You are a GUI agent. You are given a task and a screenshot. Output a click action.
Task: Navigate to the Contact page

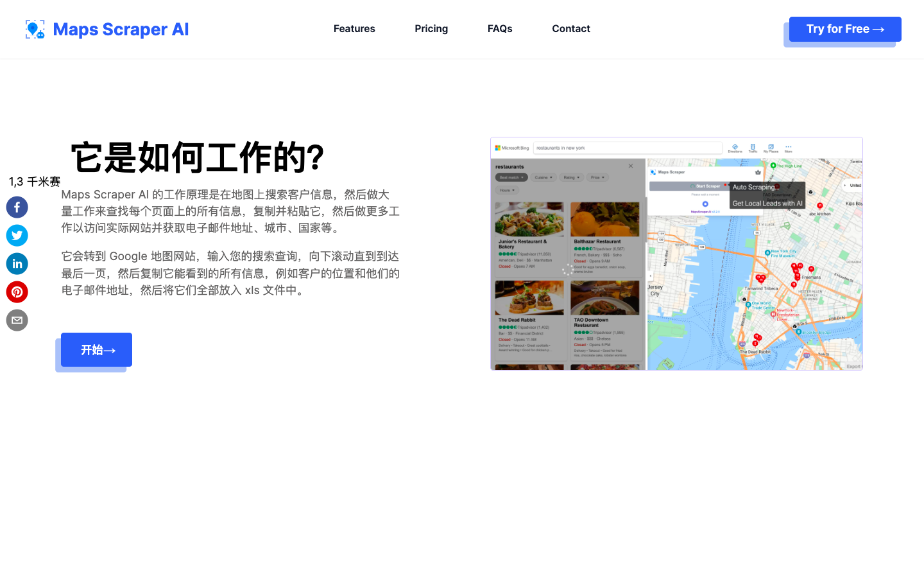tap(571, 29)
